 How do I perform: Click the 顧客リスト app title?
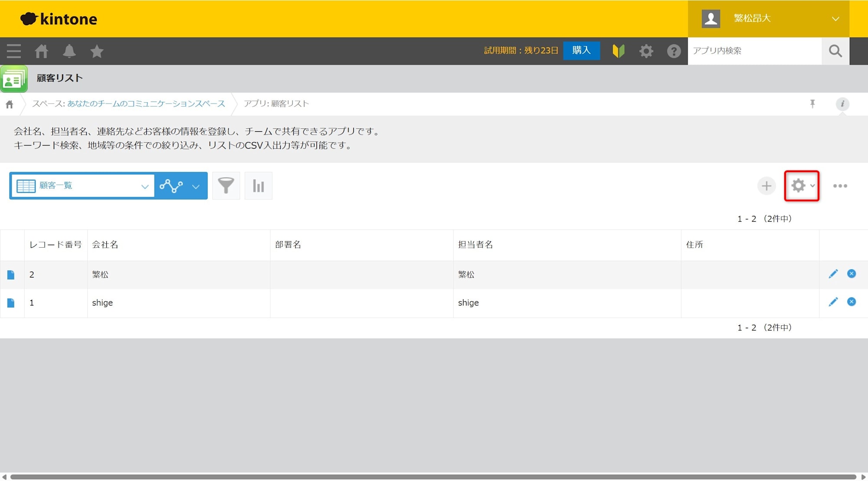(x=60, y=78)
